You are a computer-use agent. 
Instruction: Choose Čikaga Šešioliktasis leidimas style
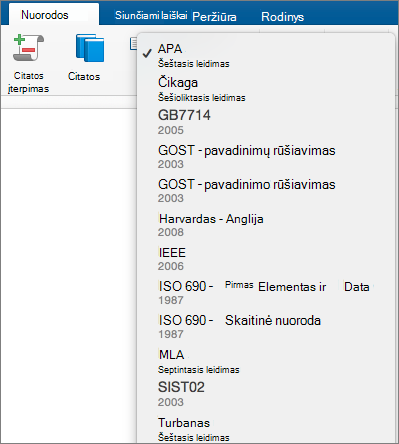pos(266,89)
